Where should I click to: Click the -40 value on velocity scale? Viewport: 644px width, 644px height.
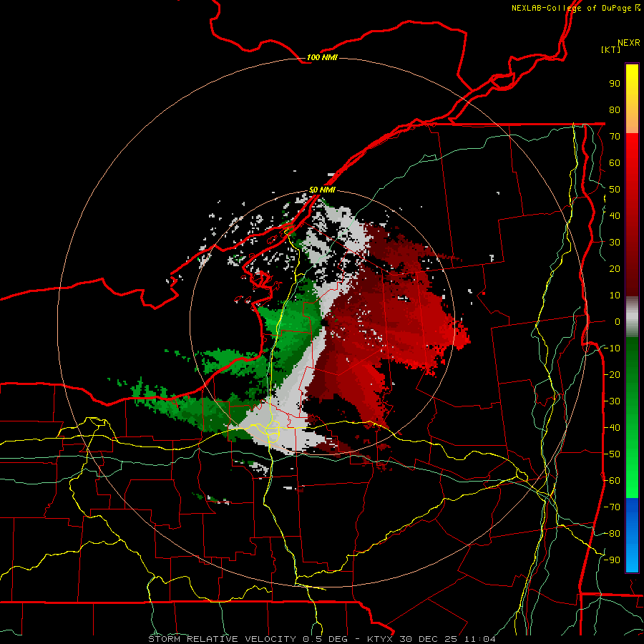pos(612,428)
